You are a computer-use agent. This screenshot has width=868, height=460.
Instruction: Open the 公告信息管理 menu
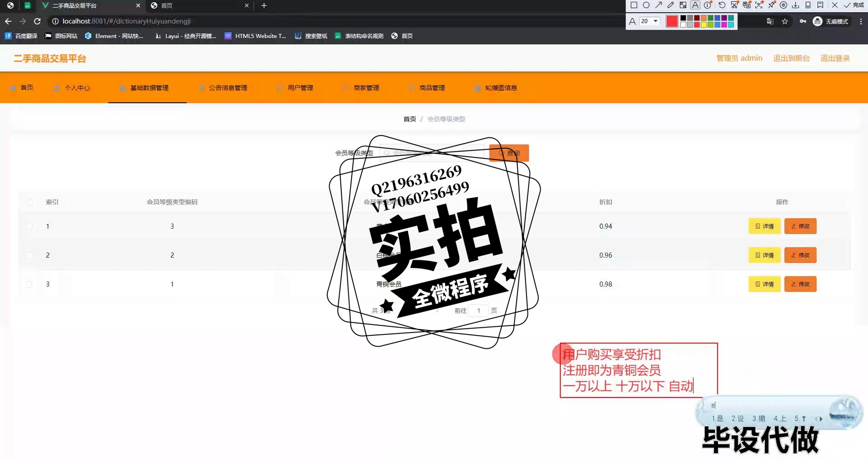point(223,88)
